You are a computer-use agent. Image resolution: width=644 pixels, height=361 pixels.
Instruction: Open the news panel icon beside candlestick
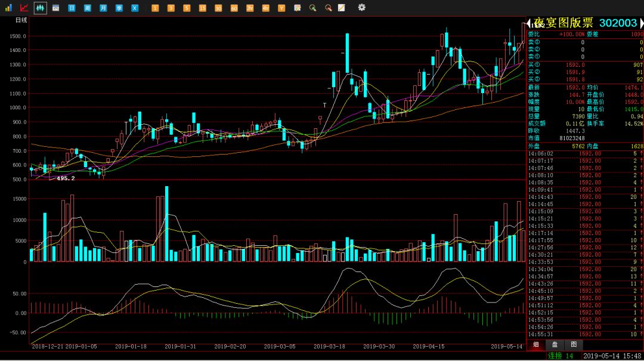[x=56, y=7]
